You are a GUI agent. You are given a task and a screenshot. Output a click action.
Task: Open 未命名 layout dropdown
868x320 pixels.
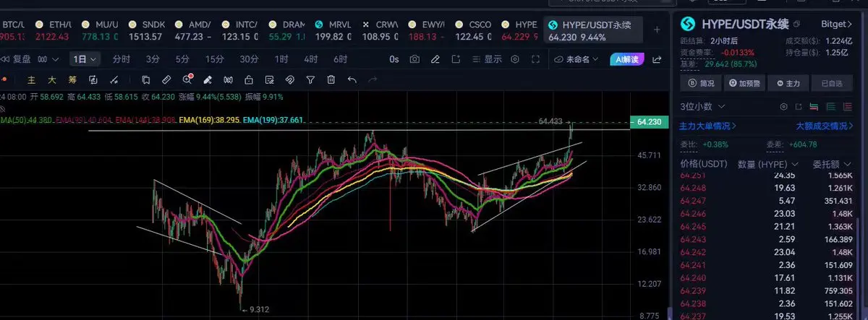click(576, 59)
